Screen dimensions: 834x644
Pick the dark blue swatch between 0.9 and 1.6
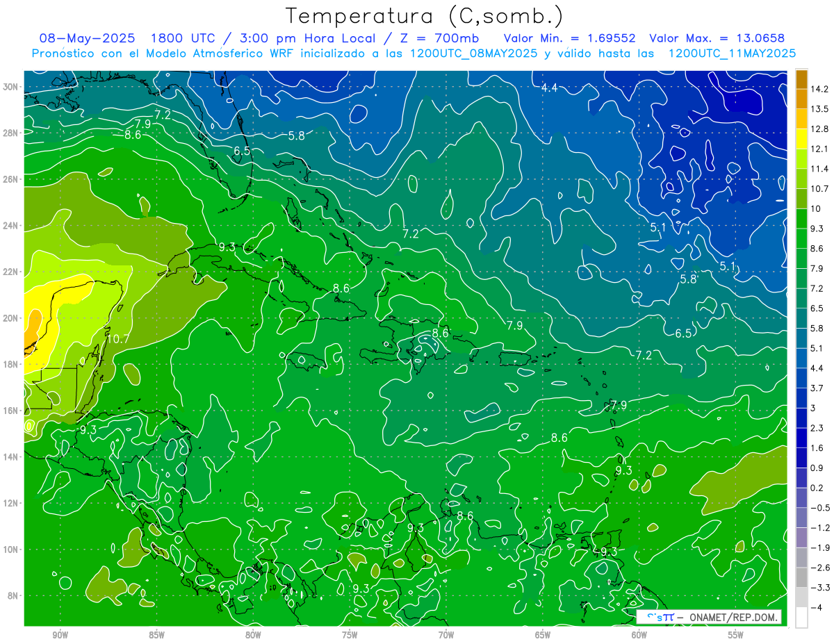click(x=801, y=458)
